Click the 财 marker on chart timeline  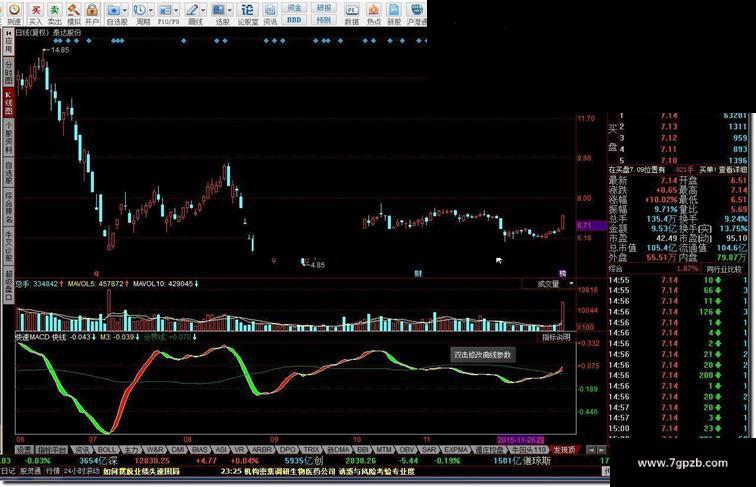tap(418, 273)
